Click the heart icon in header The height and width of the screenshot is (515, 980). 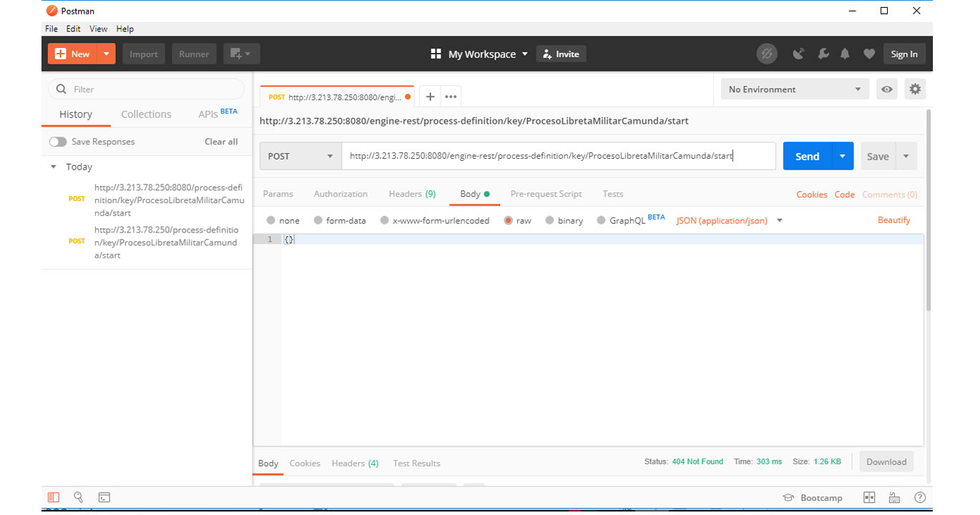click(x=869, y=54)
